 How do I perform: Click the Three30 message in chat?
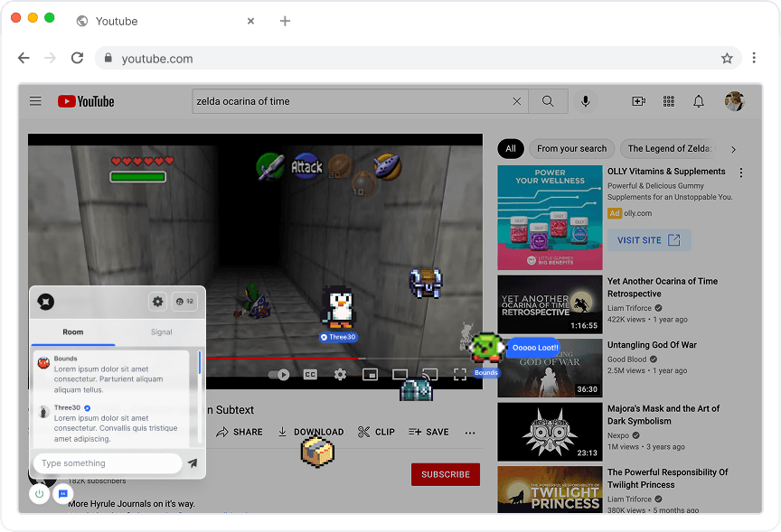click(x=113, y=423)
